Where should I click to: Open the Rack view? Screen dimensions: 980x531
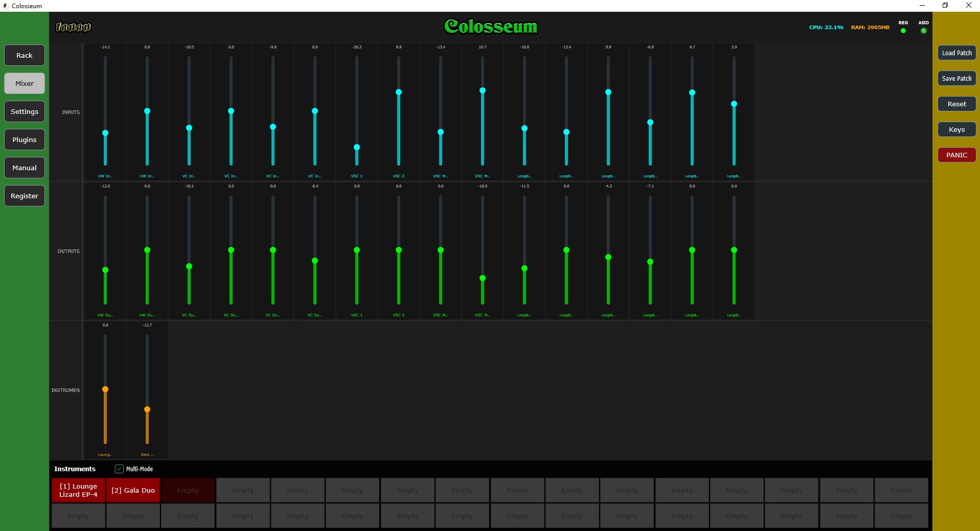tap(25, 55)
